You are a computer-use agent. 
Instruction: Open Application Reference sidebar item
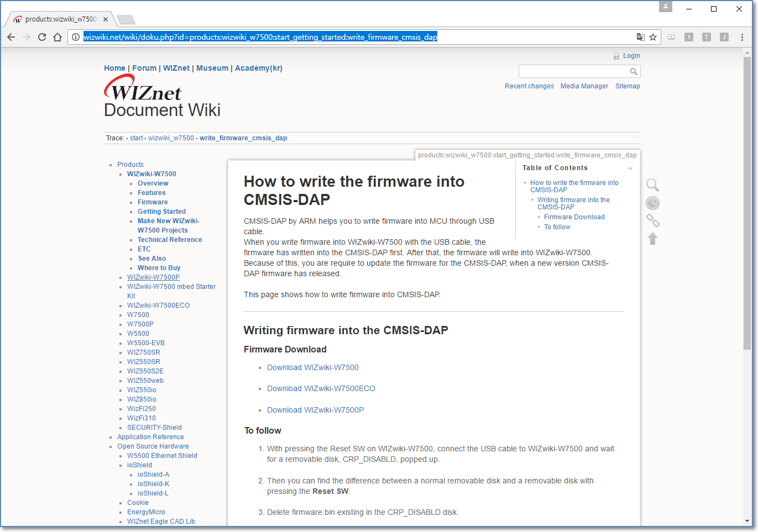150,437
